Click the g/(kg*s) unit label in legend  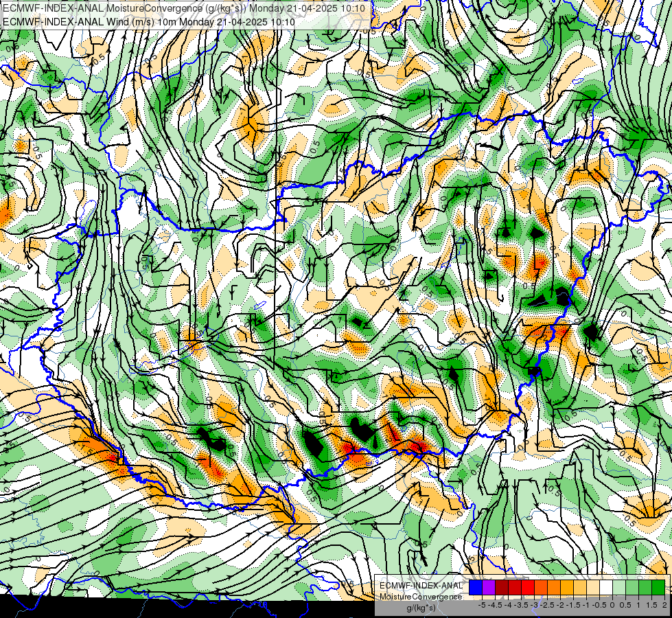[x=421, y=608]
